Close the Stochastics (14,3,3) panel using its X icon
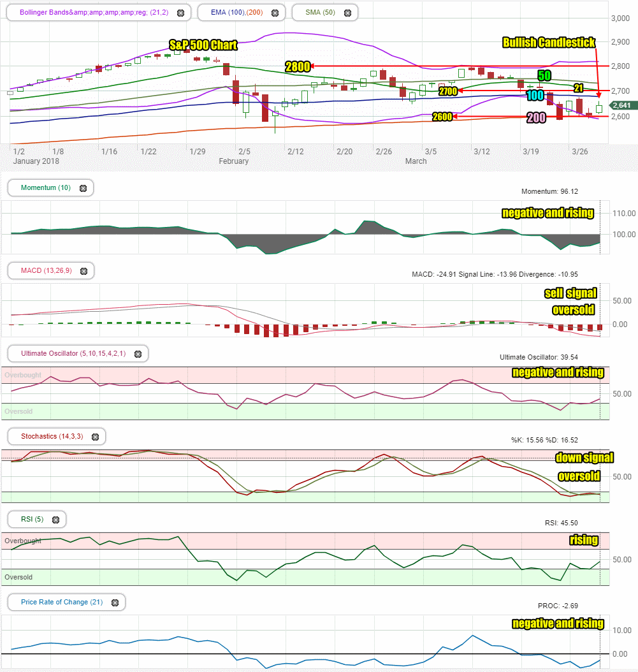 (x=95, y=437)
